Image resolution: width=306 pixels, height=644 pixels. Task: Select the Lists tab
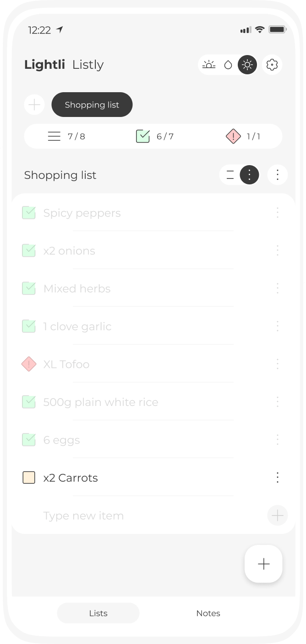coord(98,613)
